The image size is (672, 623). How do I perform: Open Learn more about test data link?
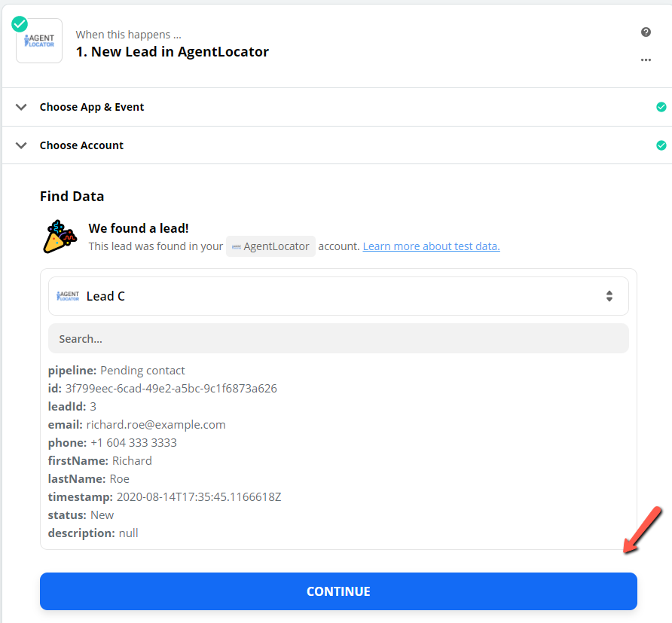coord(431,246)
